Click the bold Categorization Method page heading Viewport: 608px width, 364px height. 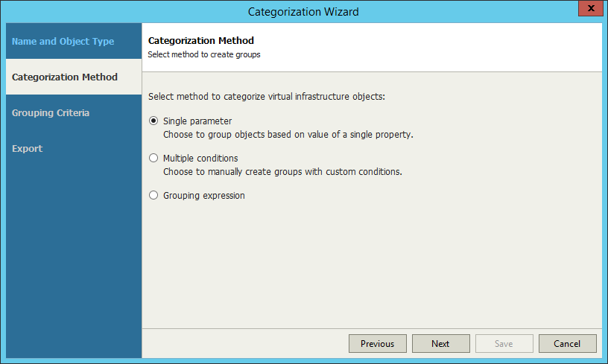click(201, 41)
